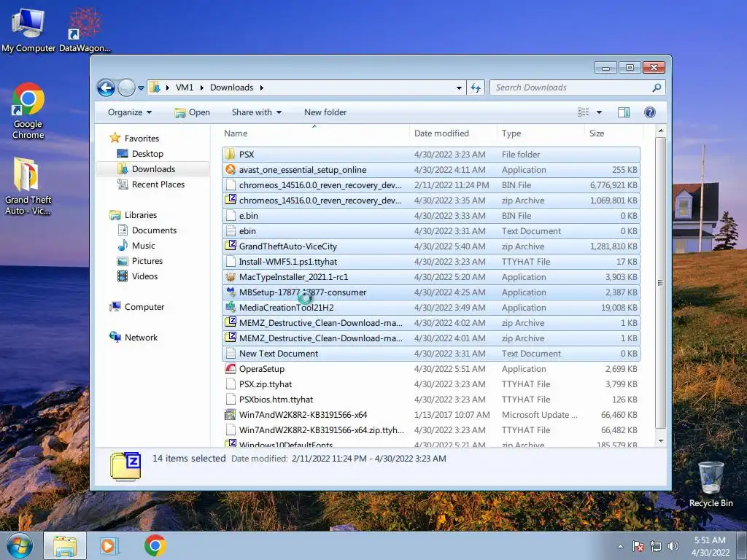Click the Forward navigation arrow
747x560 pixels.
click(x=126, y=87)
